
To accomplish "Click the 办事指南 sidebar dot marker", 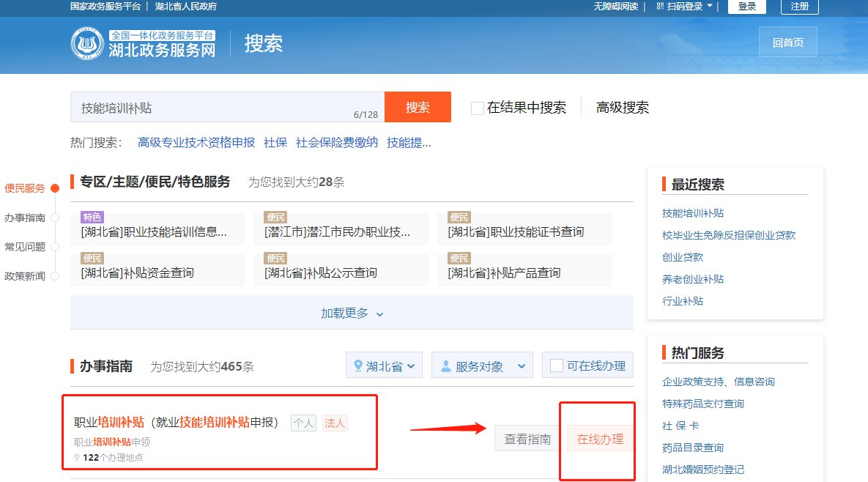I will (x=54, y=218).
